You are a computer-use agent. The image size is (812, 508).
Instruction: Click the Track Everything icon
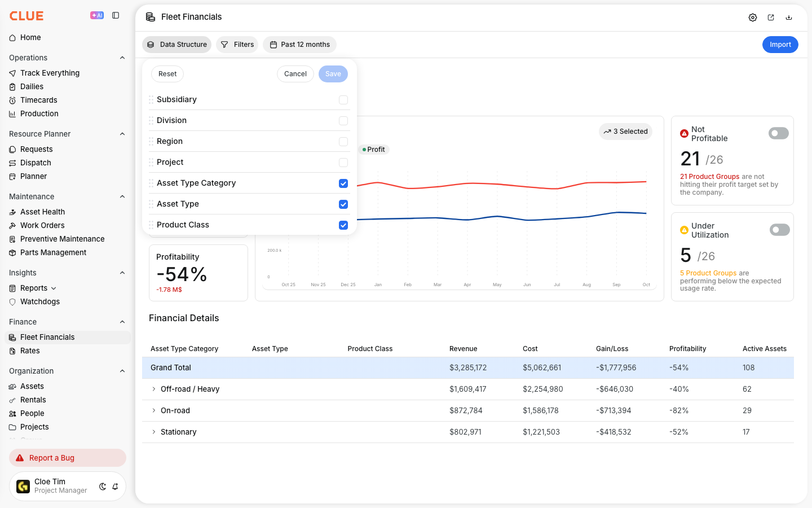click(12, 73)
